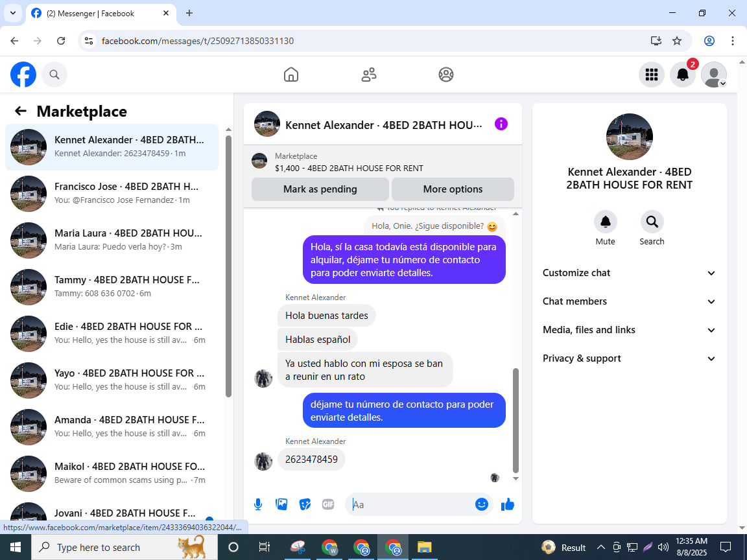
Task: Open the Windows Start button
Action: pos(16,547)
